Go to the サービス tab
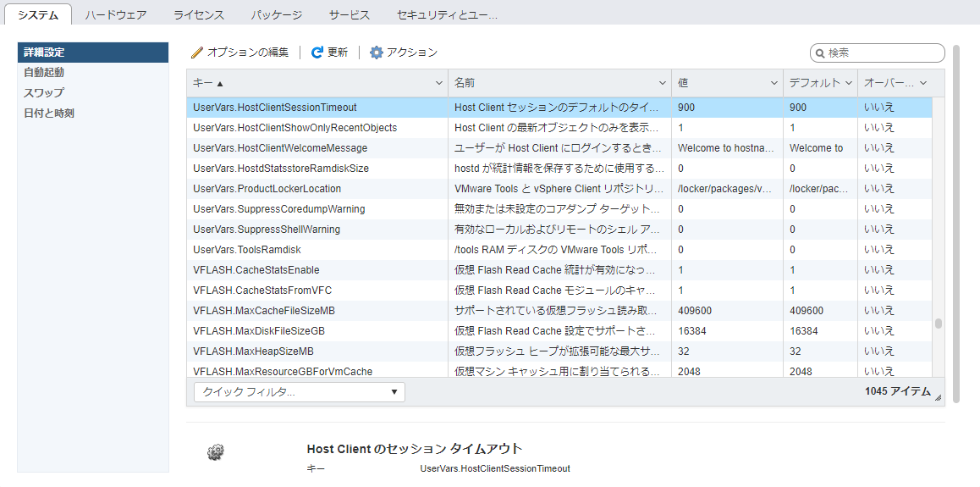 click(350, 15)
